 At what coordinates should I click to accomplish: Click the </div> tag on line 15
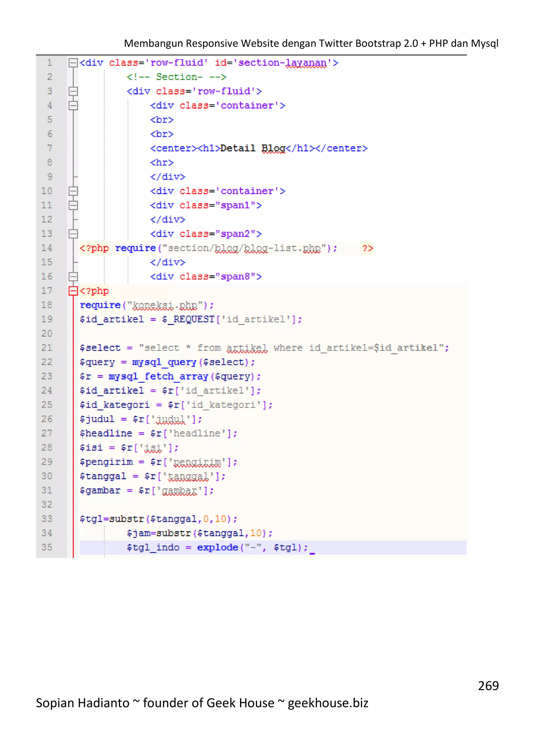pos(168,262)
